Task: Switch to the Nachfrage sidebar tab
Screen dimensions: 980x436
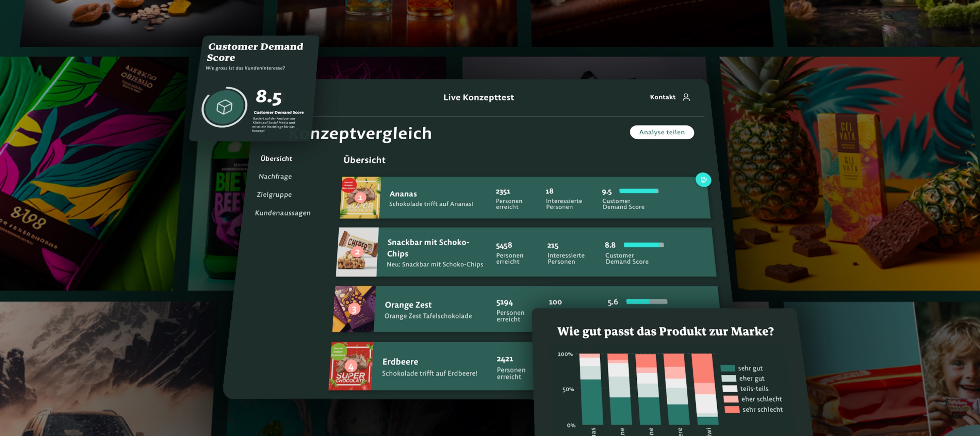Action: (x=275, y=176)
